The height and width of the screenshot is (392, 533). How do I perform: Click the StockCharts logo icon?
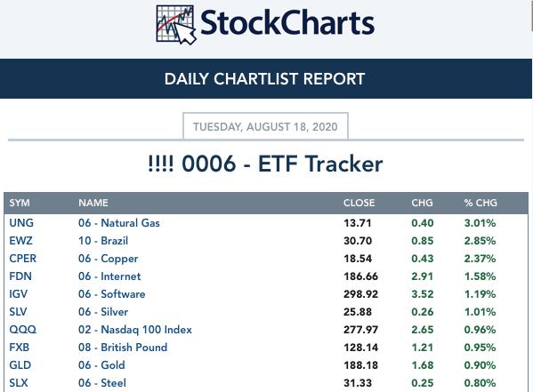coord(176,25)
